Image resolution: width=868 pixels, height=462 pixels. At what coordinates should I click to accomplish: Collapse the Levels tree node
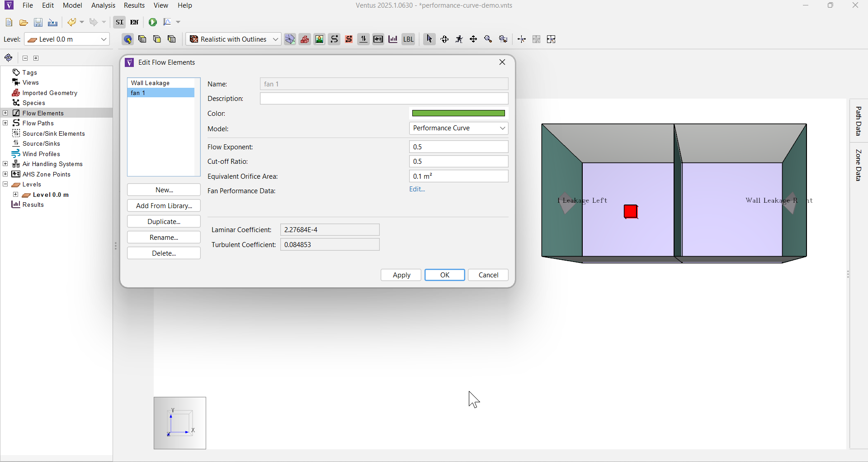[5, 184]
